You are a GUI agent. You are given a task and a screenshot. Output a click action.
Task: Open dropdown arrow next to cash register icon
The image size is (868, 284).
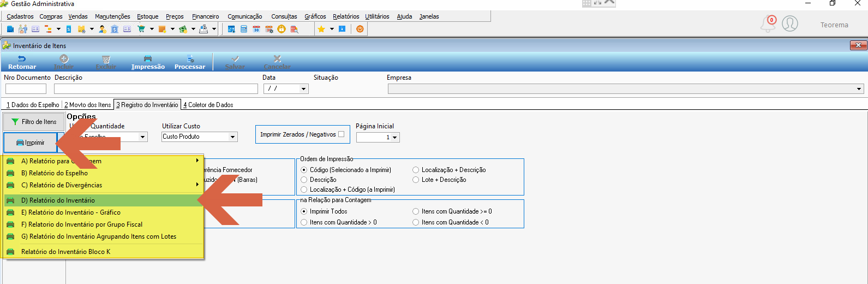click(214, 29)
